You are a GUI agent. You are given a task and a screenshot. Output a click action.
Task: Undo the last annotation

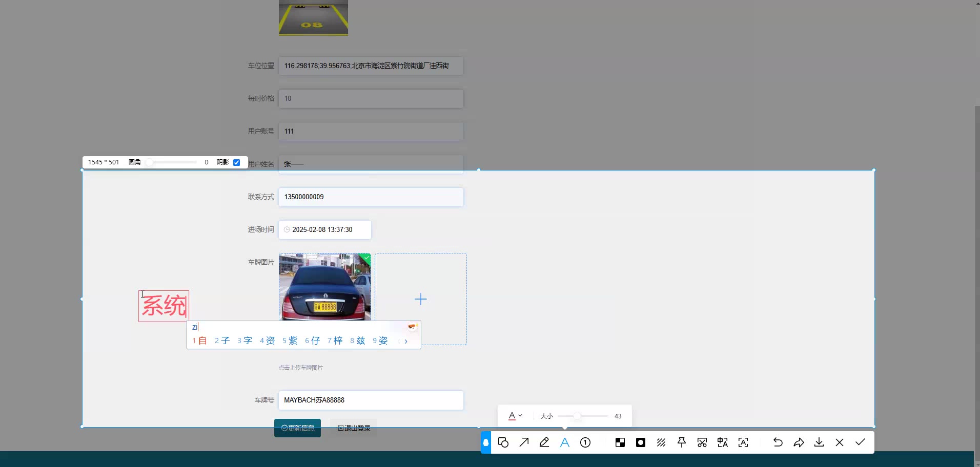pos(778,442)
